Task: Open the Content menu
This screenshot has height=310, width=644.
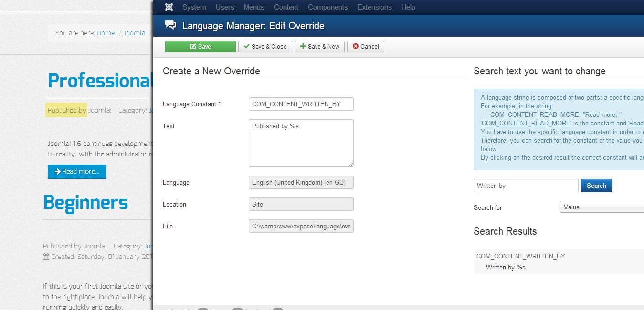Action: click(286, 7)
